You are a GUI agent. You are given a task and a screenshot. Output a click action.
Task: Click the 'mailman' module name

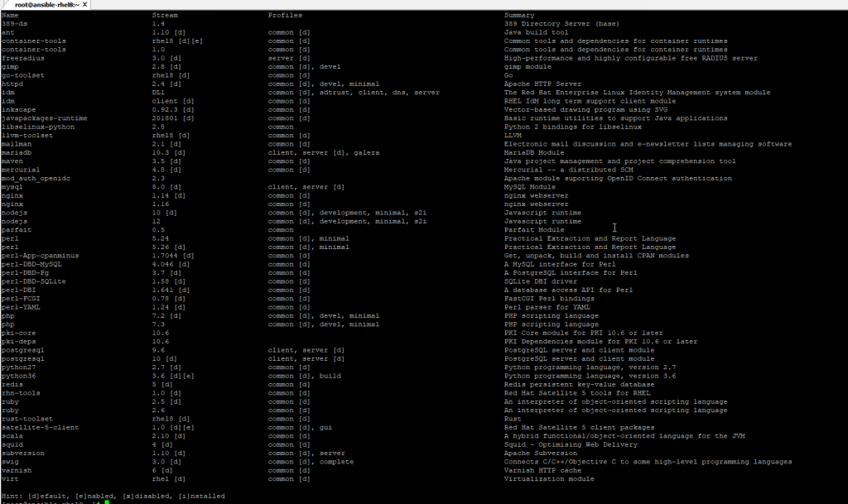(x=17, y=144)
